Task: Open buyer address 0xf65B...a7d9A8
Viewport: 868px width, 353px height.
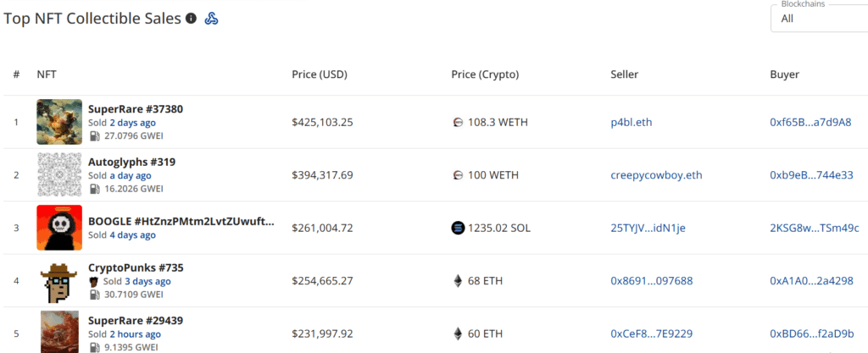Action: point(810,122)
